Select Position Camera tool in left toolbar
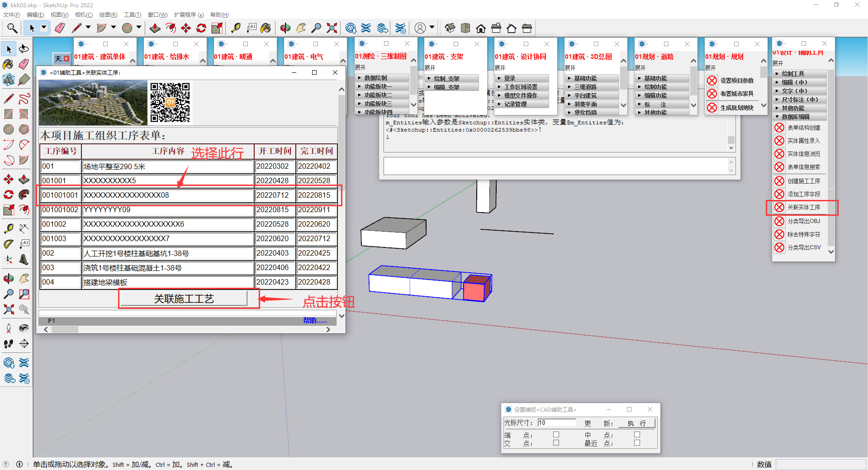 pyautogui.click(x=9, y=328)
